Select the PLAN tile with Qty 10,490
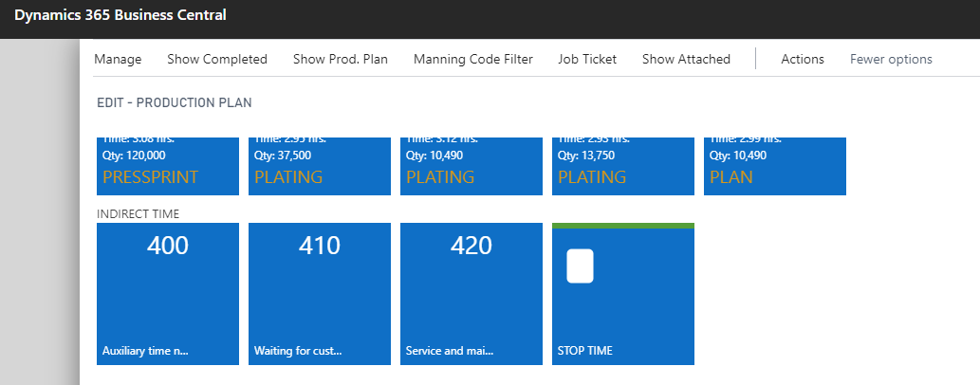Screen dimensions: 980x385 [775, 166]
